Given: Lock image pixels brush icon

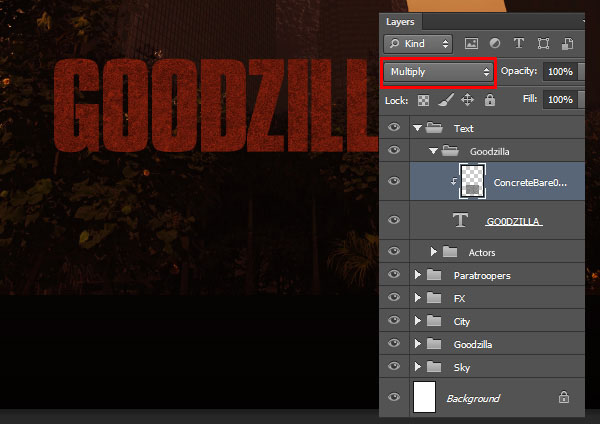Looking at the screenshot, I should [x=446, y=100].
